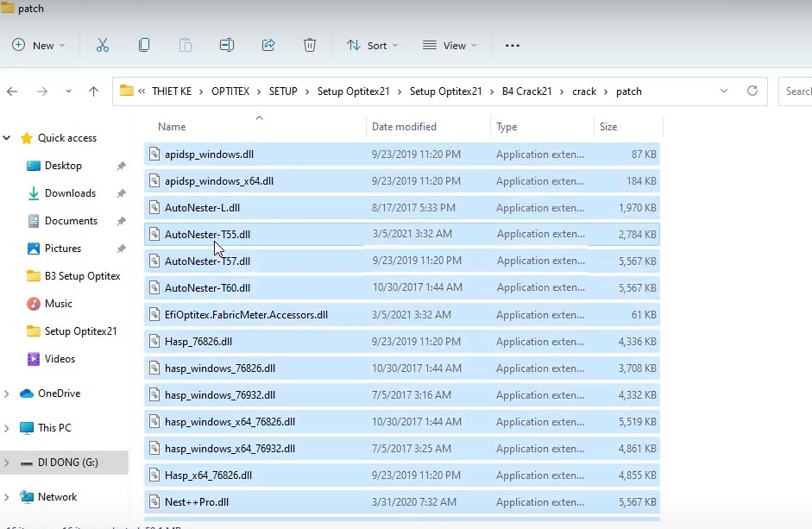
Task: Open the See more ellipsis menu
Action: point(513,46)
